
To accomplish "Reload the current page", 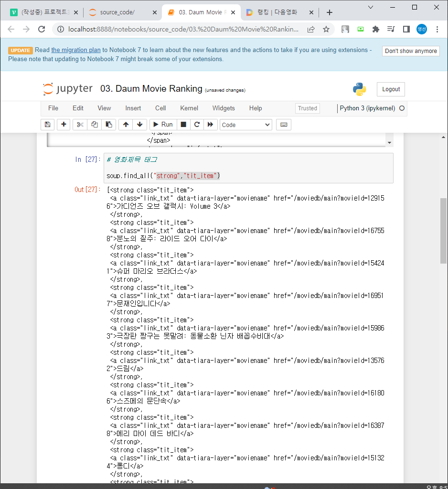I will (x=42, y=29).
